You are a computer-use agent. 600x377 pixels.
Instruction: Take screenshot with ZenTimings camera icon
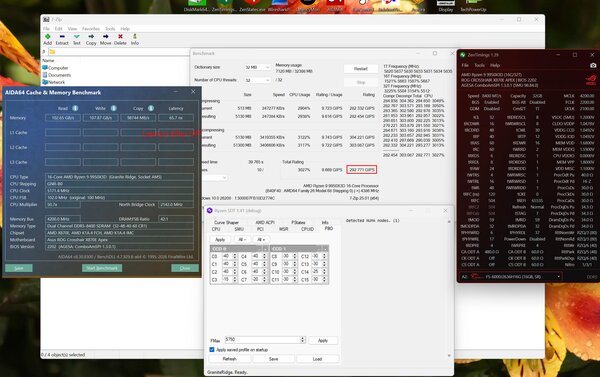pyautogui.click(x=593, y=65)
